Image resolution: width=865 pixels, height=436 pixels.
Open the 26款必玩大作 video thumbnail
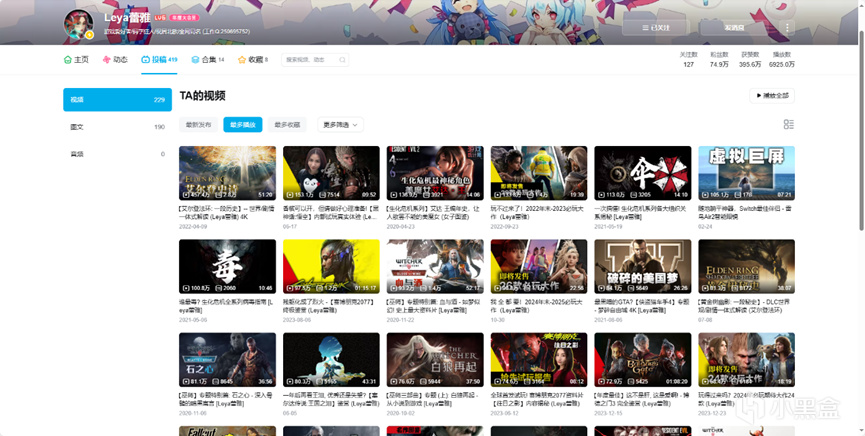click(538, 266)
